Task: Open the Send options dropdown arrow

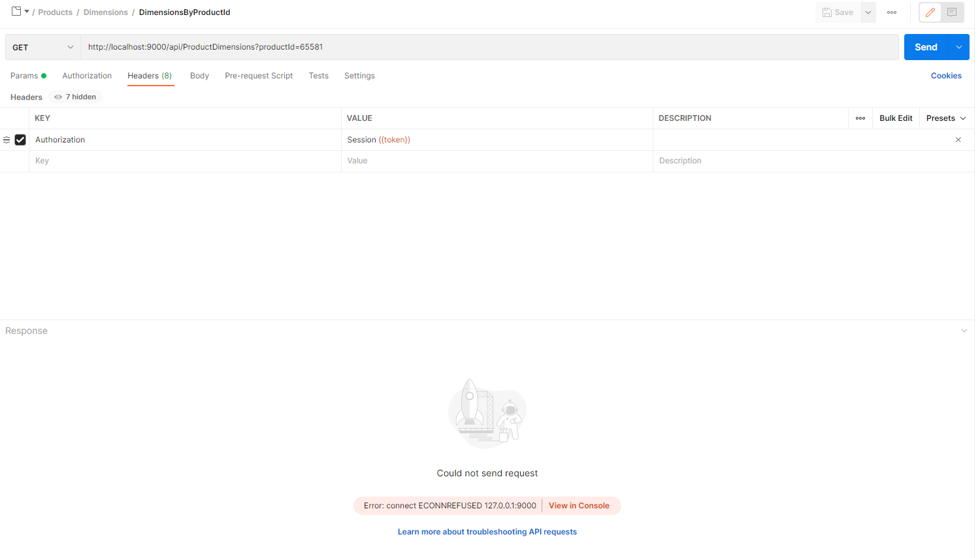Action: [959, 47]
